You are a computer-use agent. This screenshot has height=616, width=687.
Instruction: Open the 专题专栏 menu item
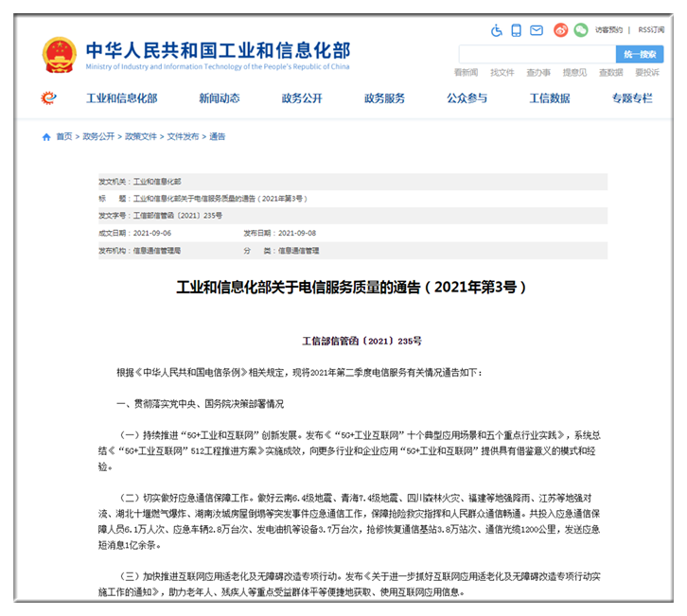point(631,98)
